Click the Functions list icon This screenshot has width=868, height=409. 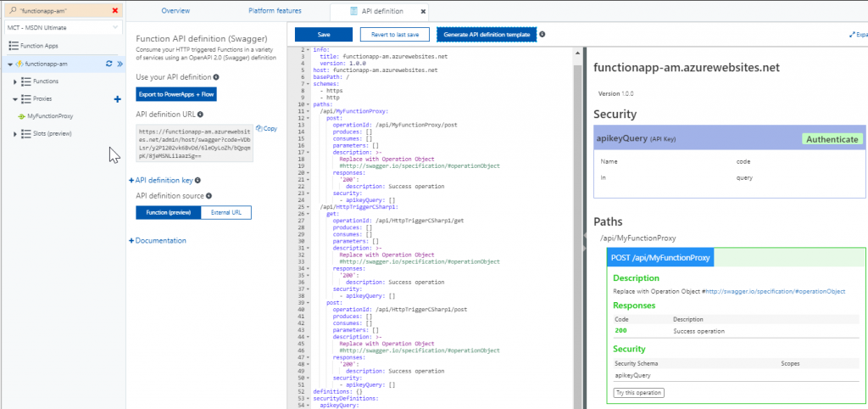click(x=25, y=81)
